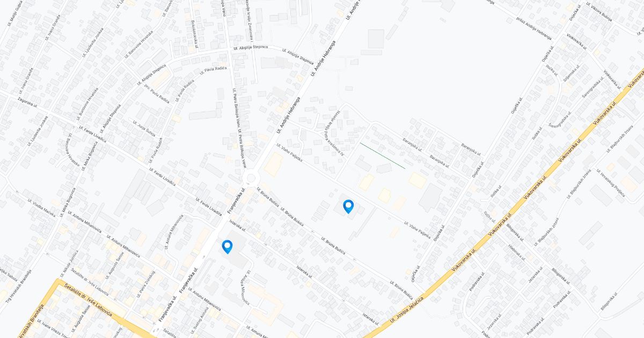The width and height of the screenshot is (644, 338).
Task: Click the green line near Baranjska ul.
Action: click(x=382, y=156)
